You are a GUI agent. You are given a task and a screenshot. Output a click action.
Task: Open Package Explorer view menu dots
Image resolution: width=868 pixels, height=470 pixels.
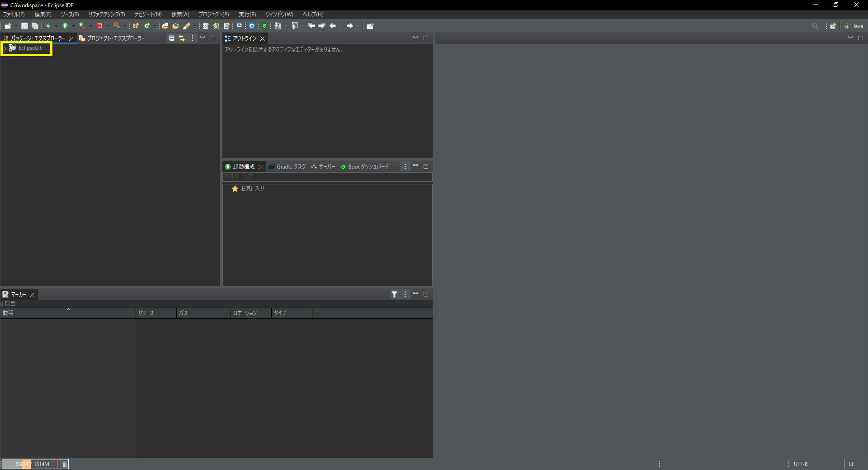[x=192, y=38]
